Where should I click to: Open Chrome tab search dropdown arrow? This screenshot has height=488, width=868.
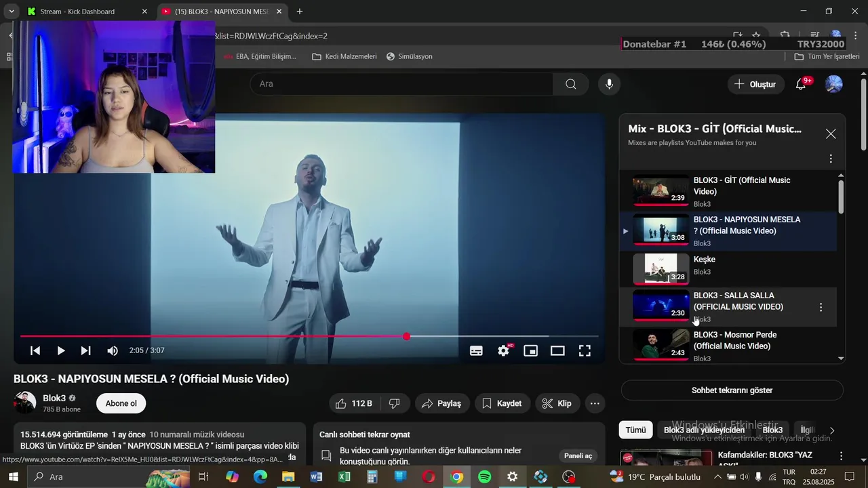(12, 12)
